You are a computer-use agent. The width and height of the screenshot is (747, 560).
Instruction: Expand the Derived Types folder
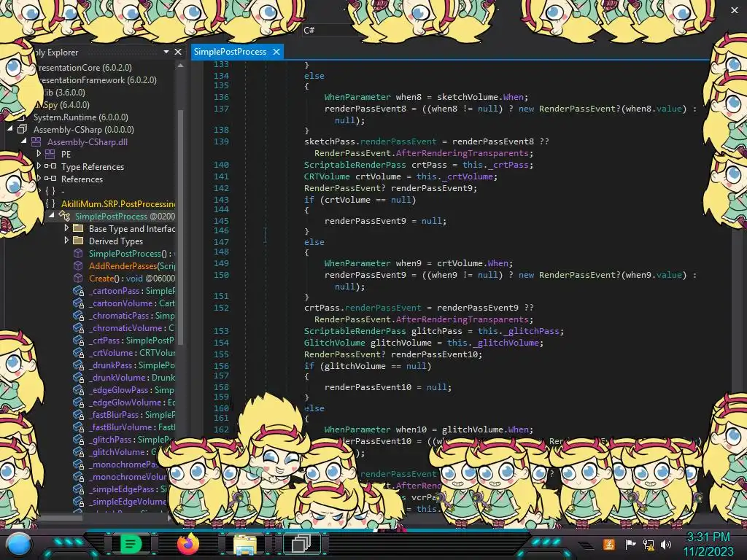(66, 241)
